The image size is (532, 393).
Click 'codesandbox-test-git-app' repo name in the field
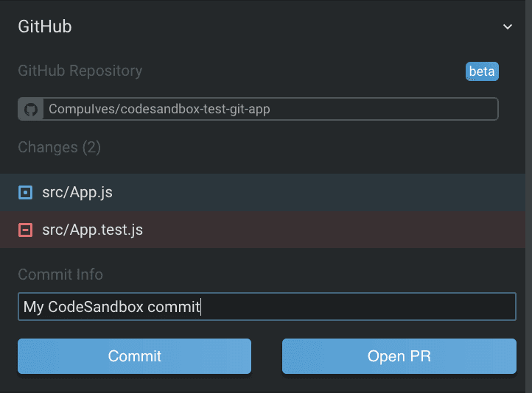193,110
